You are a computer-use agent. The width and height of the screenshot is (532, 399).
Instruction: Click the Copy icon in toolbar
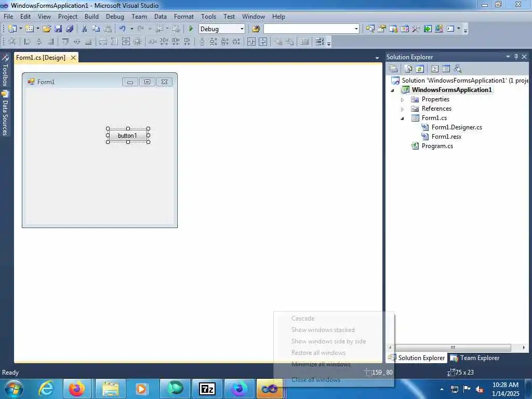pos(96,29)
